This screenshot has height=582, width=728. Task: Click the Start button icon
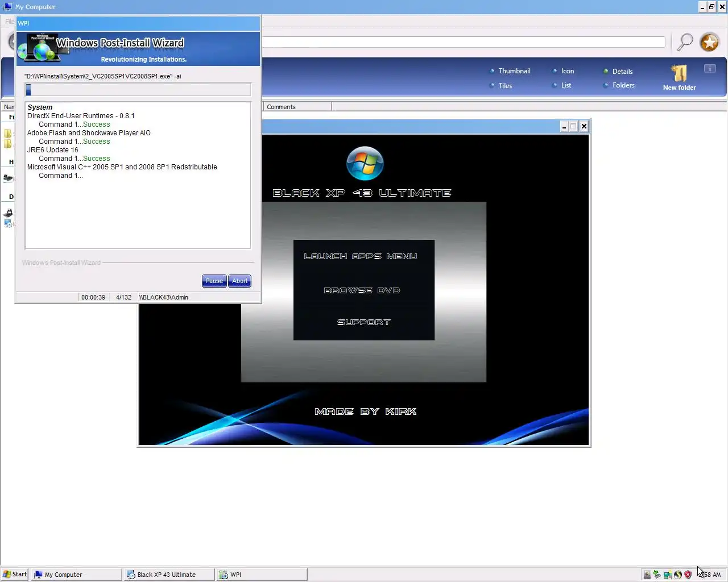click(x=7, y=575)
